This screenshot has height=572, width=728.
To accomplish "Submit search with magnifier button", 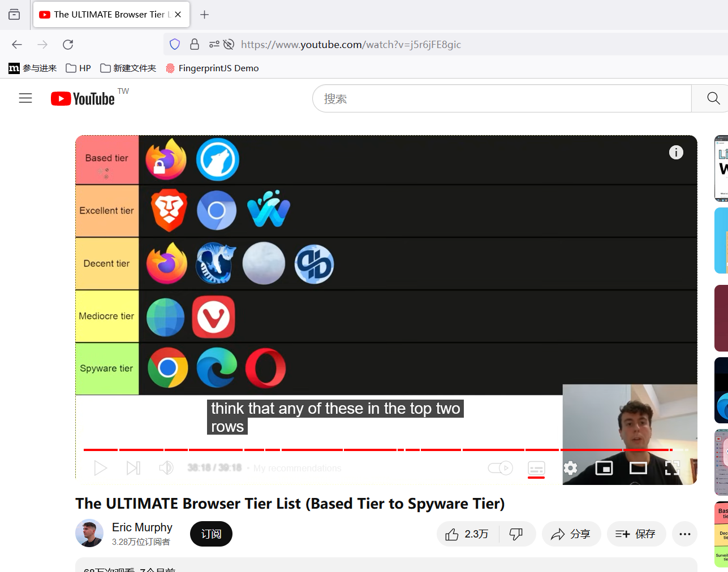I will [713, 99].
